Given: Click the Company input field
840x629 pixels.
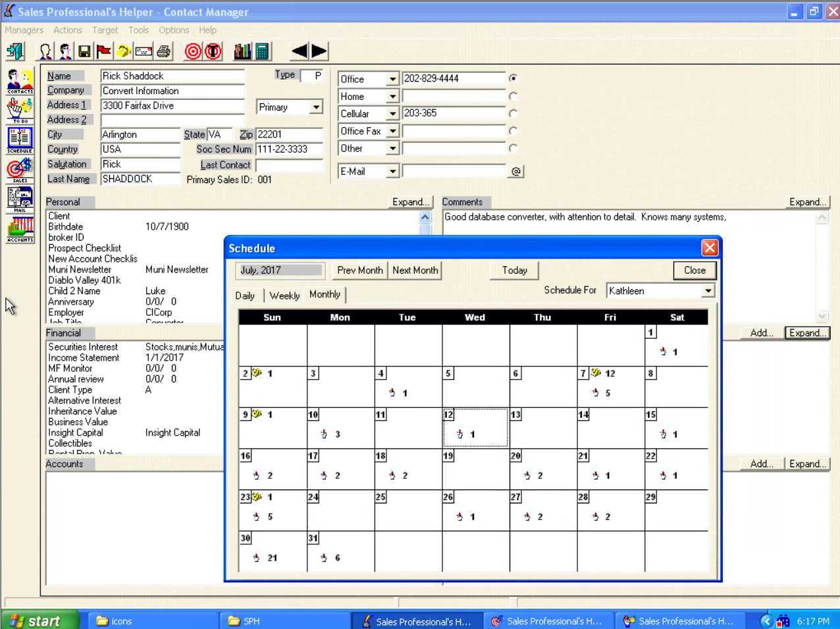Looking at the screenshot, I should coord(172,91).
